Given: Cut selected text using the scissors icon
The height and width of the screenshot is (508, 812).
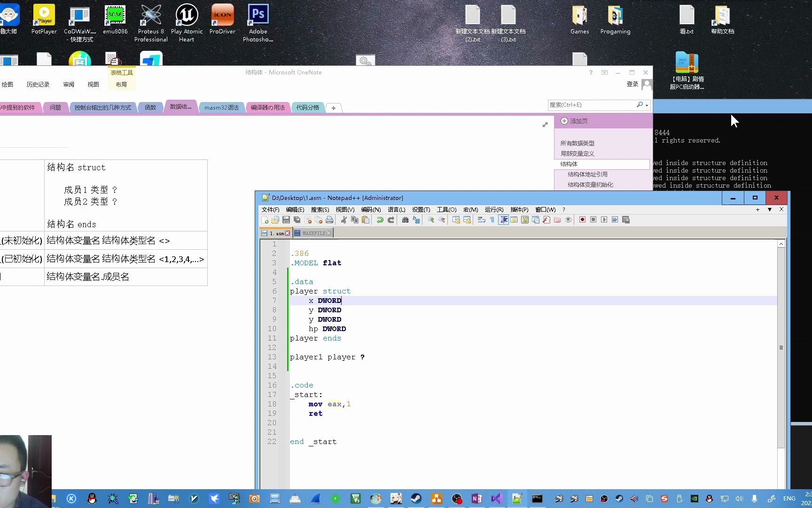Looking at the screenshot, I should (x=344, y=220).
